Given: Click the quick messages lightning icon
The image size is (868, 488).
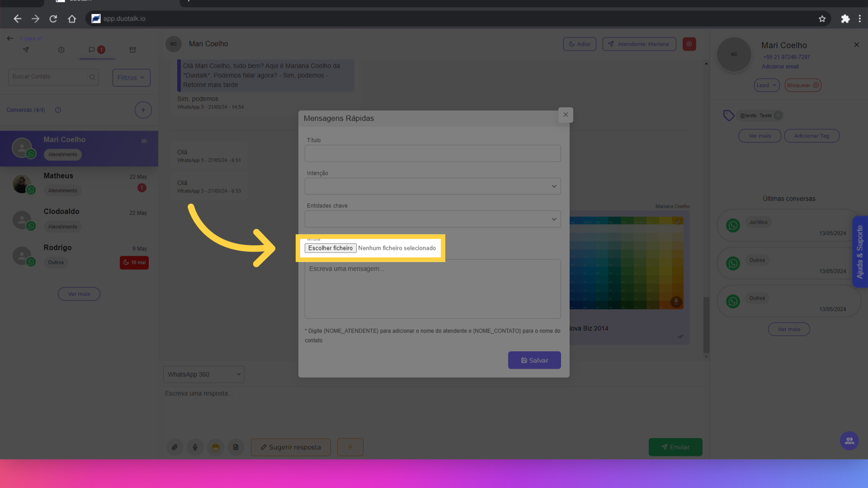Looking at the screenshot, I should [x=350, y=447].
